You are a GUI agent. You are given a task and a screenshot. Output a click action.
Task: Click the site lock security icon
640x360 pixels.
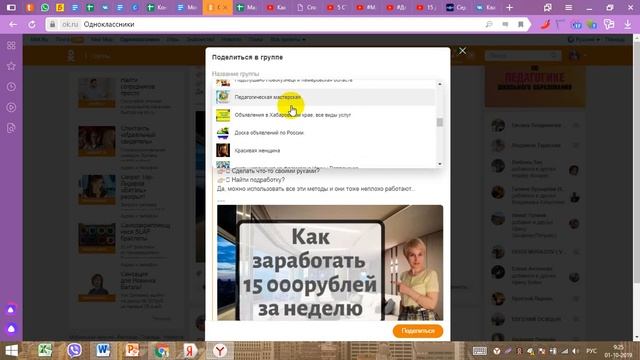click(52, 24)
